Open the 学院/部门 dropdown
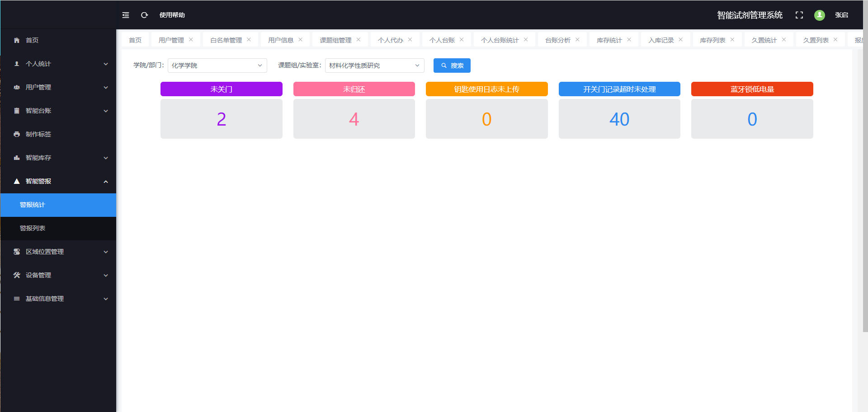This screenshot has height=412, width=868. [217, 66]
